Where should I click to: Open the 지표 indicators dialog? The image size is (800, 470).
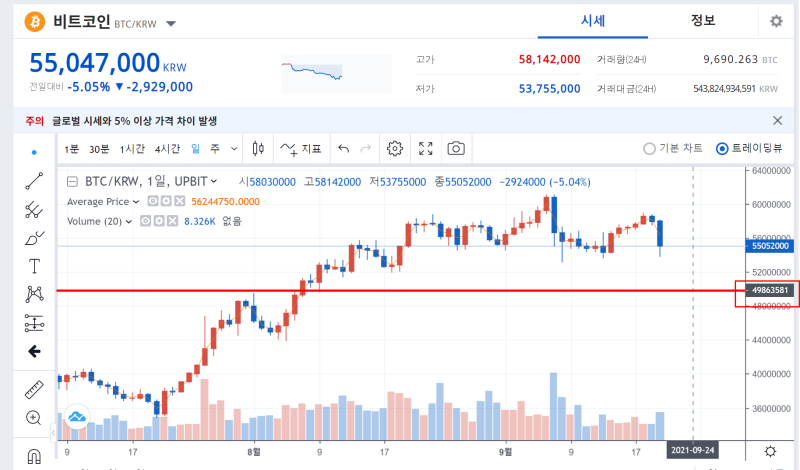(x=301, y=149)
